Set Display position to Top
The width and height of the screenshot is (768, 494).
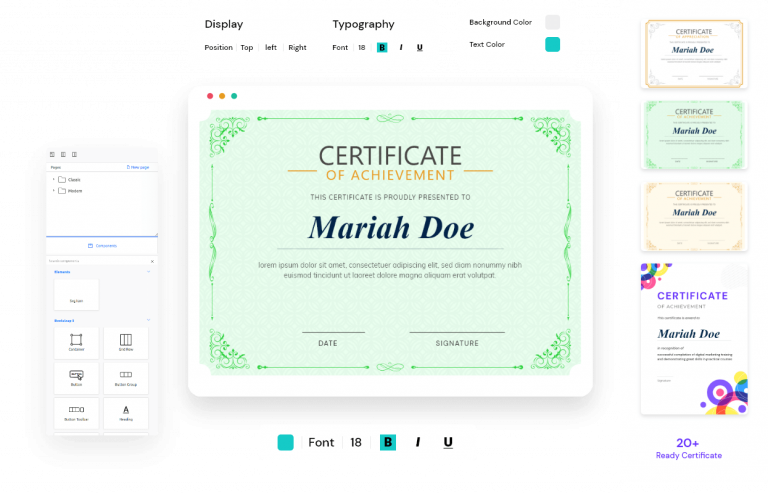point(246,47)
